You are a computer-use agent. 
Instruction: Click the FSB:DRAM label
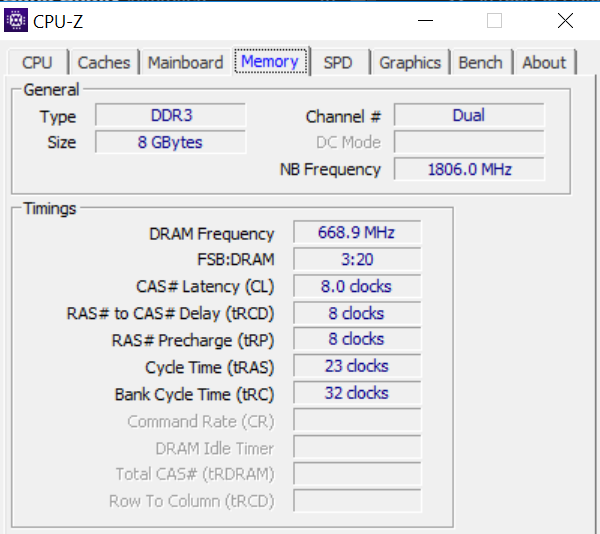[236, 259]
